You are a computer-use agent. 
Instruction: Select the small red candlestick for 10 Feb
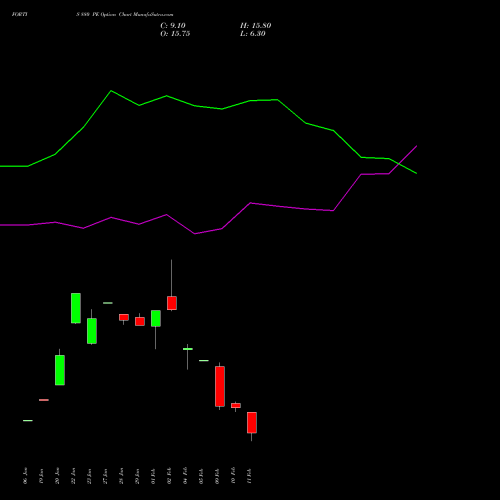coord(236,406)
